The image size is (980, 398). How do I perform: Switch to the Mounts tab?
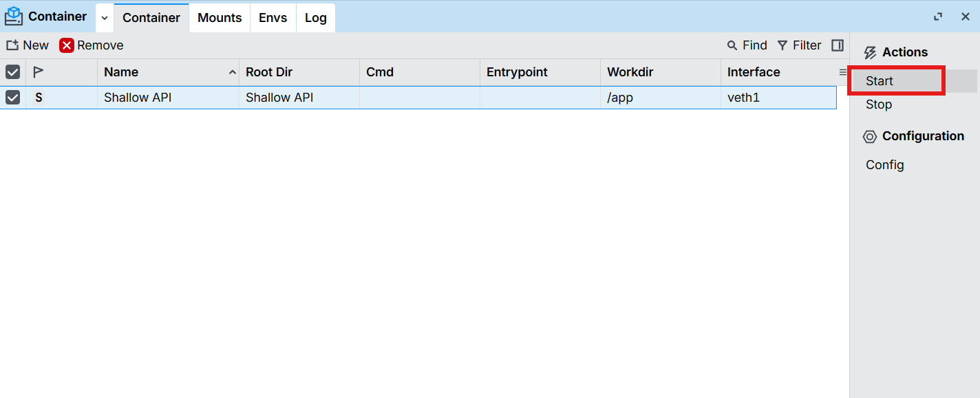click(220, 18)
